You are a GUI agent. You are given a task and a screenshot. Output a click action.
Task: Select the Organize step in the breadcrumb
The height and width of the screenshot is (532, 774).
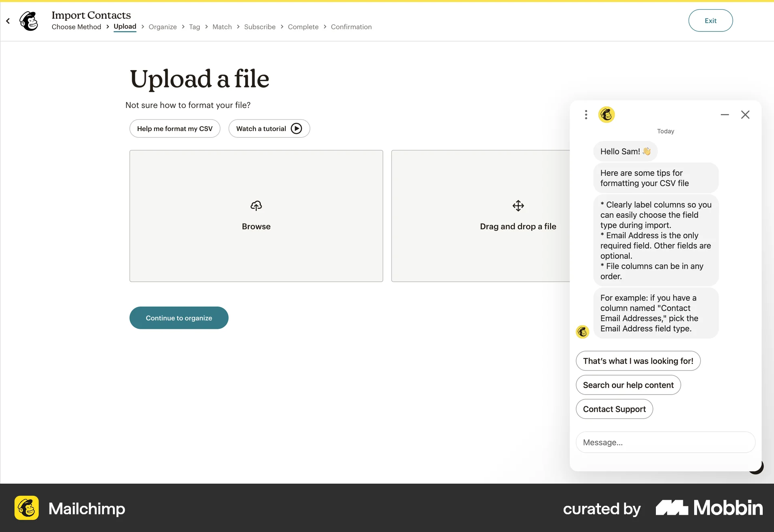point(162,27)
